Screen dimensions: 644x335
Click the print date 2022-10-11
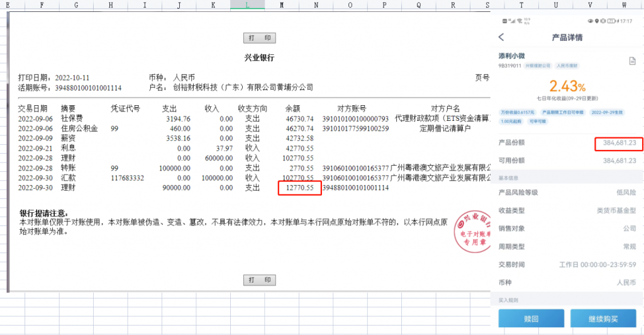[72, 77]
